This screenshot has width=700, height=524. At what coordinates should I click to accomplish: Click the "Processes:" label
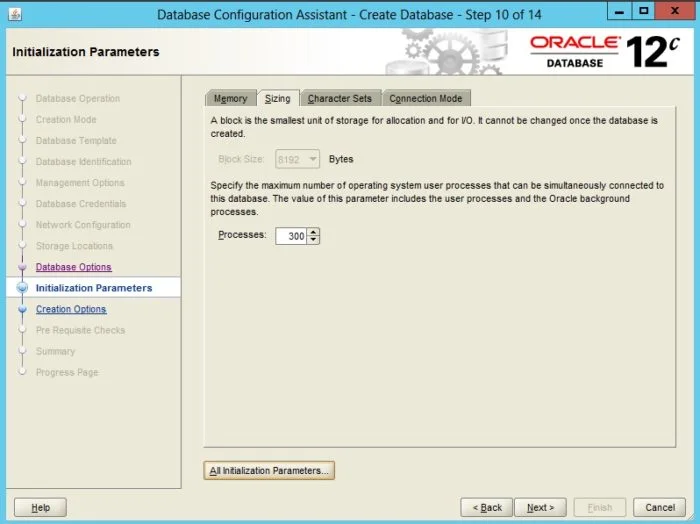click(242, 235)
